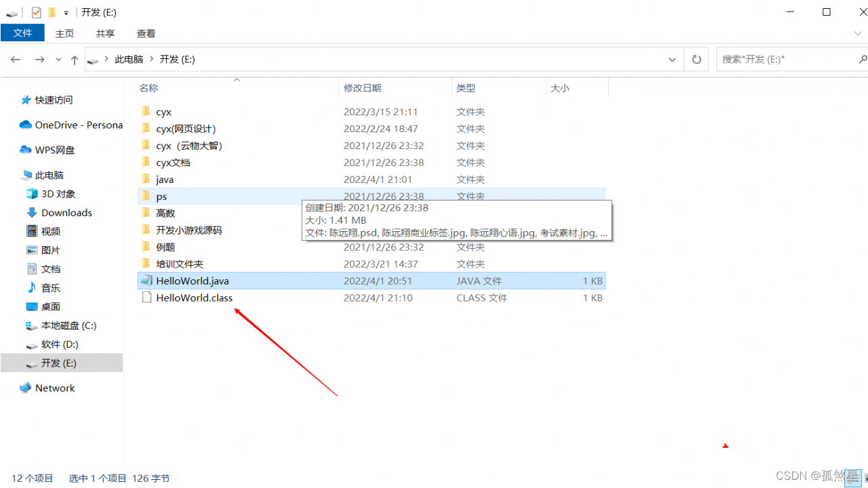Screen dimensions: 868x488
Task: Expand the ribbon using the chevron
Action: click(858, 33)
